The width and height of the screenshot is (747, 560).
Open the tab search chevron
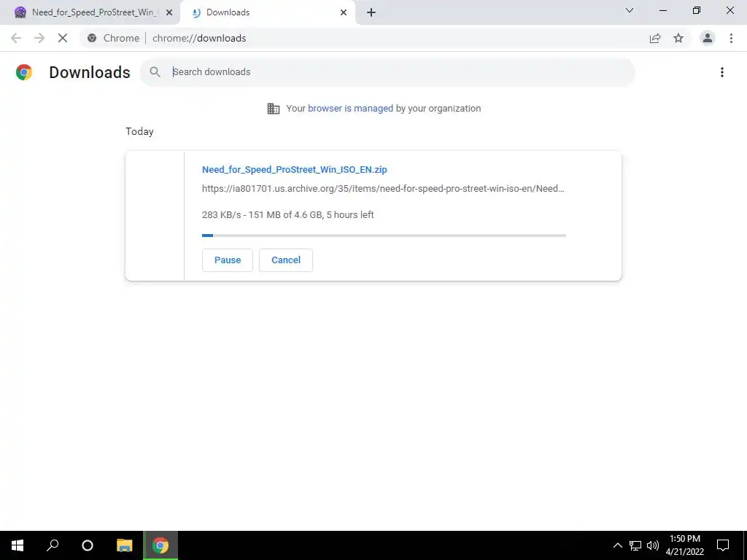630,10
